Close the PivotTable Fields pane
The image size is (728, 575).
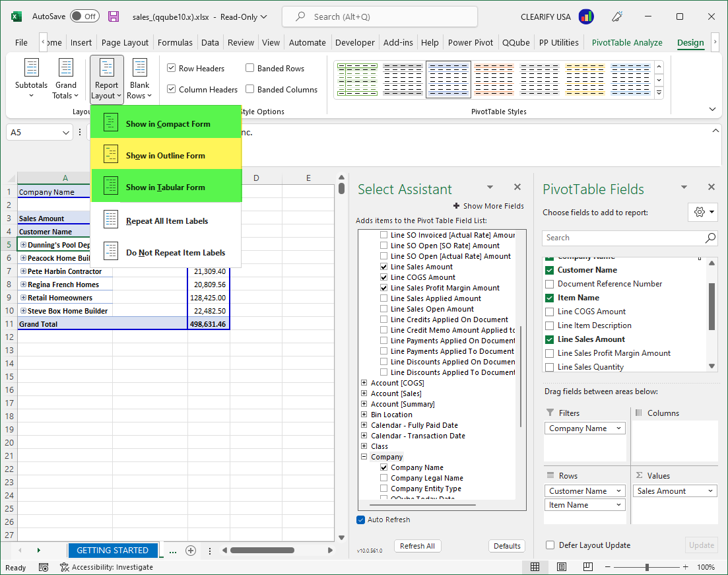pos(711,187)
